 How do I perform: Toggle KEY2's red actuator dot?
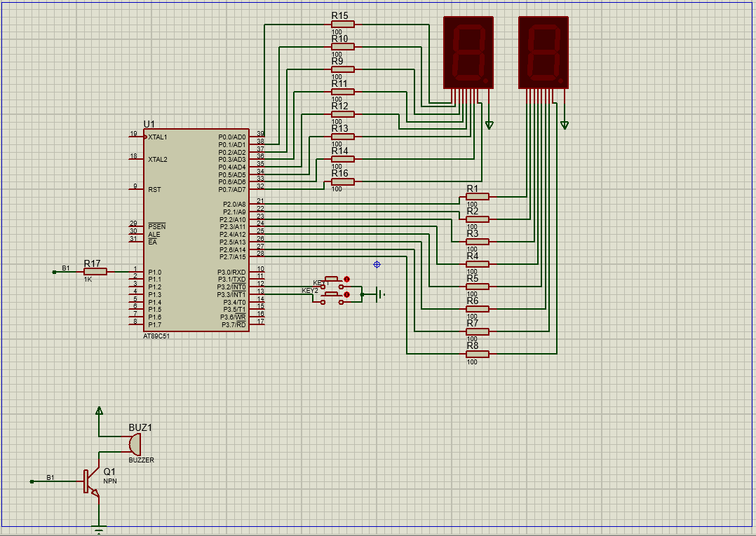[x=346, y=295]
